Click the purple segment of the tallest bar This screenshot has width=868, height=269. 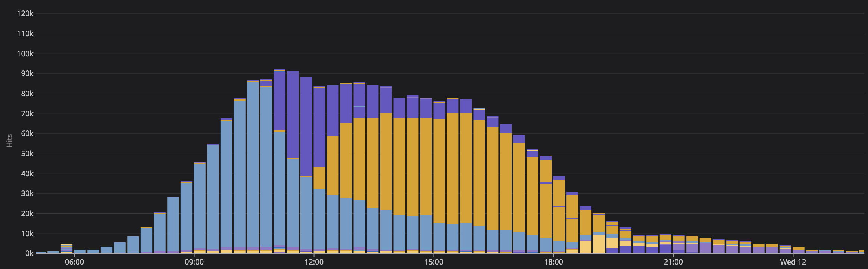pos(280,100)
